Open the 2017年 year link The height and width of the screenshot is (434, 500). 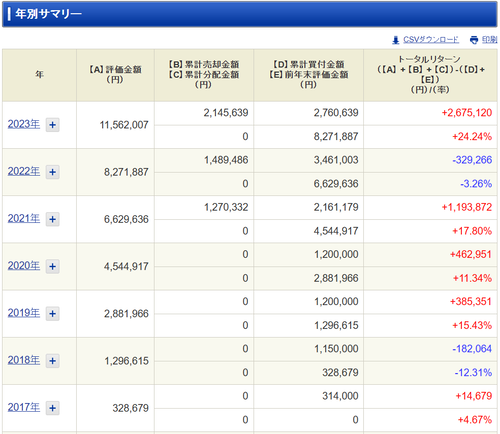24,407
